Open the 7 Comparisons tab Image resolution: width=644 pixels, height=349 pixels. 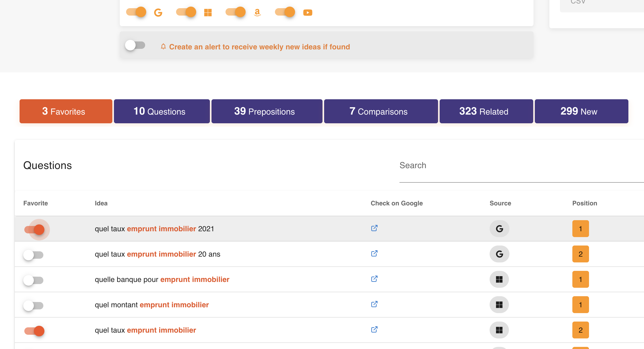pyautogui.click(x=381, y=111)
